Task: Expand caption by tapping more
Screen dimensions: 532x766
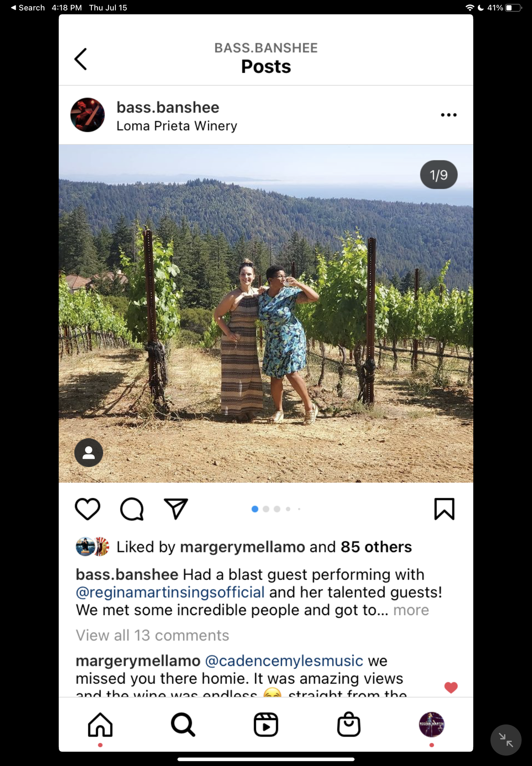Action: tap(411, 610)
